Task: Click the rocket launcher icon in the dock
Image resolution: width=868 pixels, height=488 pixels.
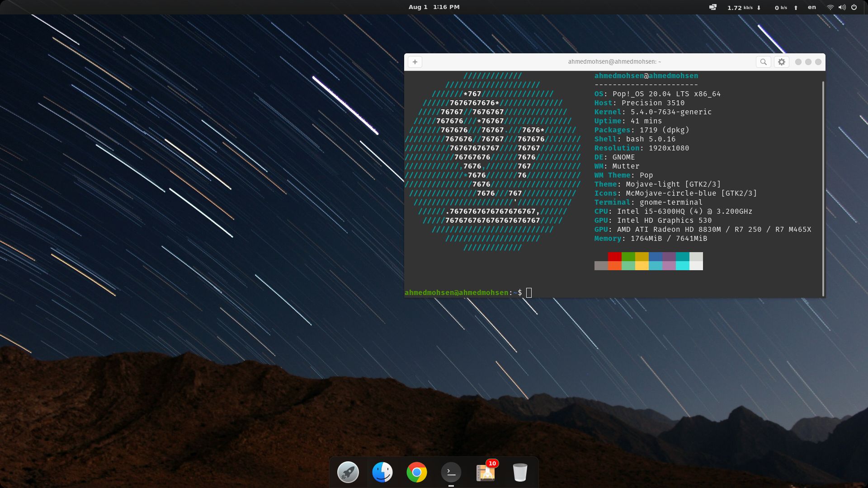Action: tap(348, 472)
